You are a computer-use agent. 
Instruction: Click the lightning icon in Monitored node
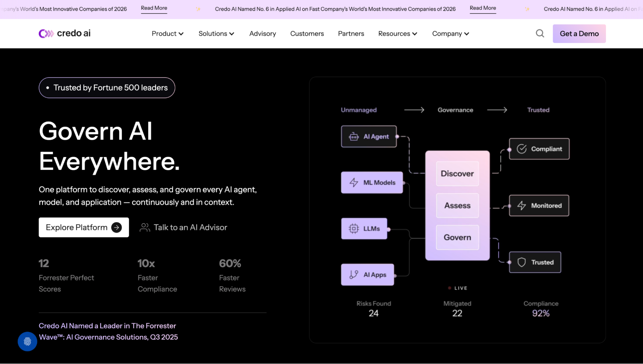pyautogui.click(x=521, y=205)
